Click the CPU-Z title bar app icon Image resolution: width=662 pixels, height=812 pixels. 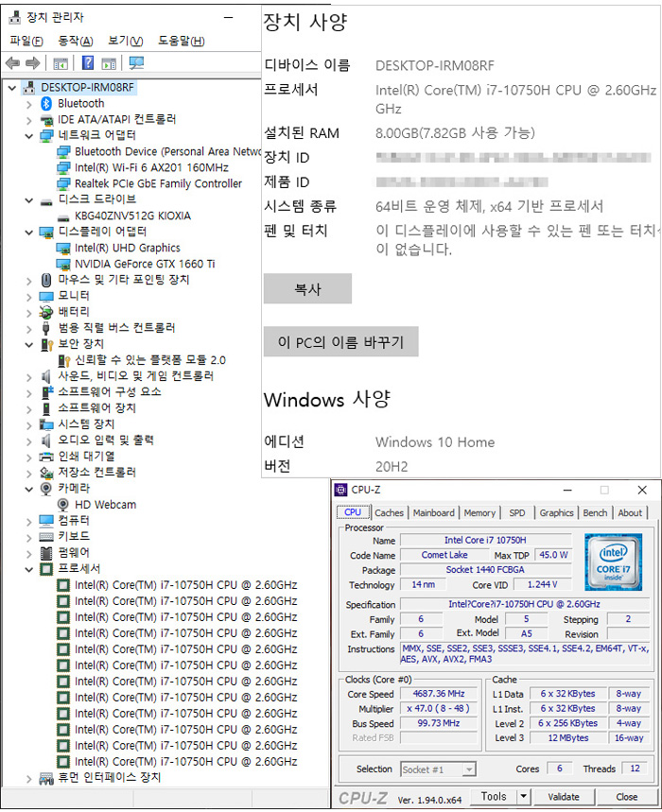tap(340, 490)
